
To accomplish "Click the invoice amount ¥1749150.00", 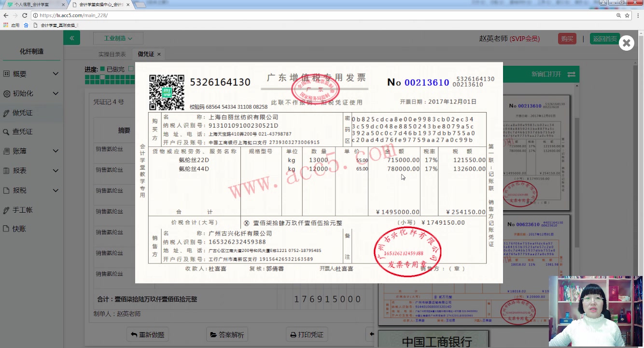I will click(443, 223).
